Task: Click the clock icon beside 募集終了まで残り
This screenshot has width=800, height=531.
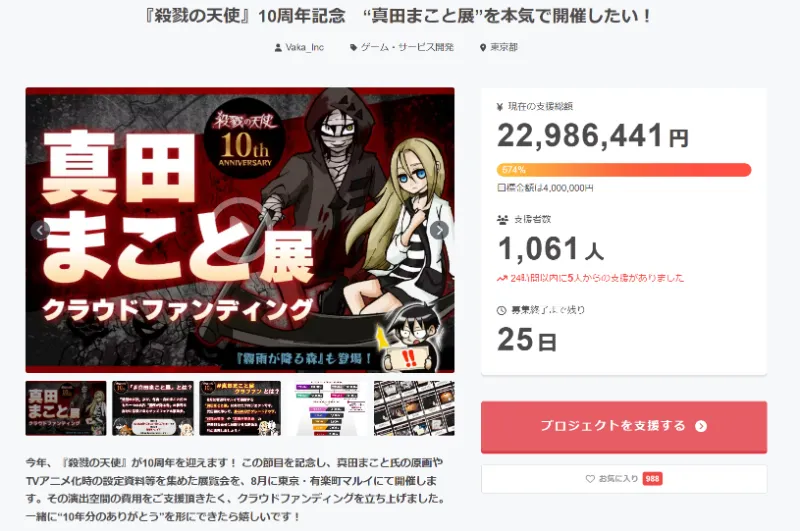Action: (502, 310)
